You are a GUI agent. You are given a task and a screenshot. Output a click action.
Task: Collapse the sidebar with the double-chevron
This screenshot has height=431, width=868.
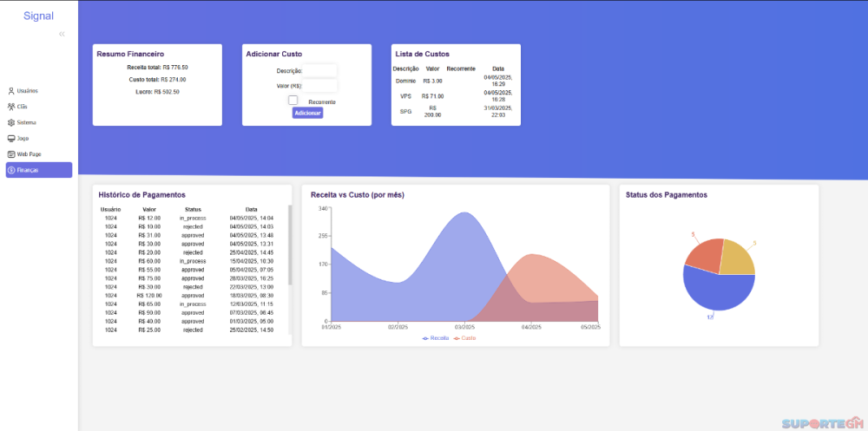tap(62, 34)
